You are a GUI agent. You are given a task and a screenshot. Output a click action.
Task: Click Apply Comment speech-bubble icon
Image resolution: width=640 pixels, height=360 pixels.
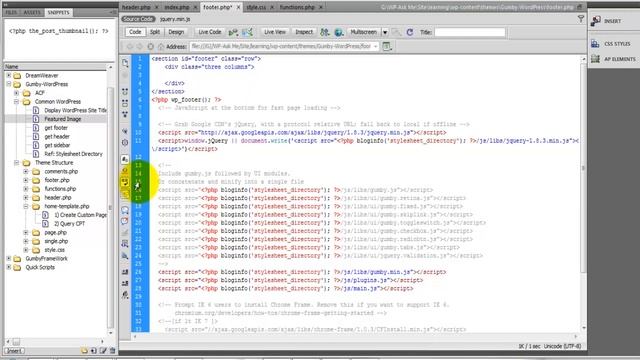(x=125, y=210)
